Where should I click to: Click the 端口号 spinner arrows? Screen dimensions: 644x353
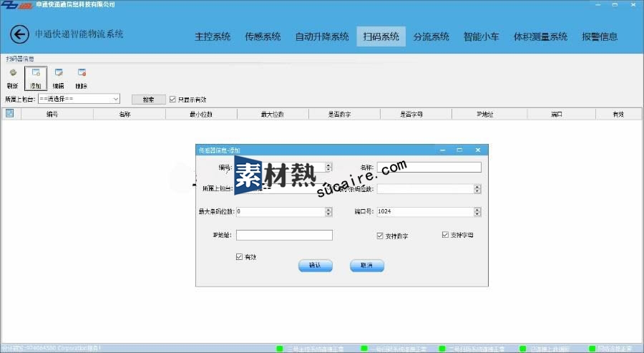point(477,212)
